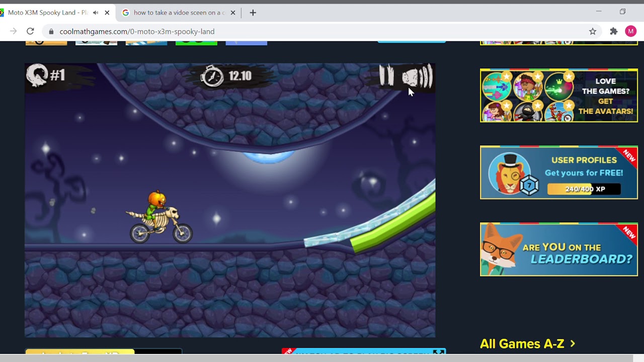Viewport: 644px width, 362px height.
Task: Go forward in browser history
Action: click(13, 31)
